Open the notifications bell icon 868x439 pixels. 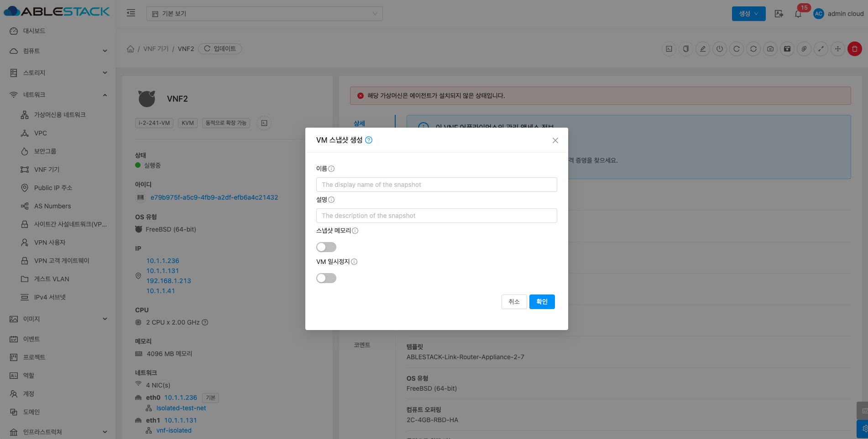(798, 14)
